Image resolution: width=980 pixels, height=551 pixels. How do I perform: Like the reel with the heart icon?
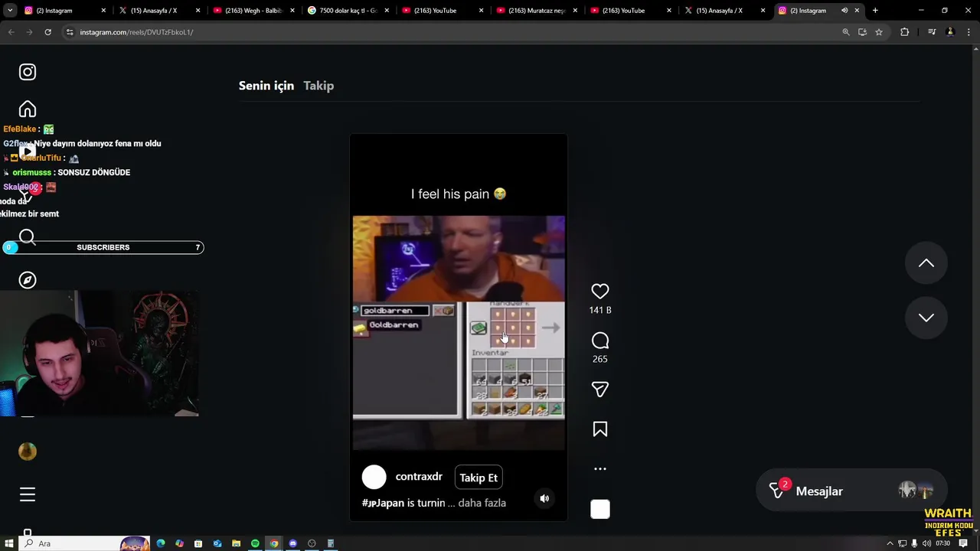[x=600, y=292]
